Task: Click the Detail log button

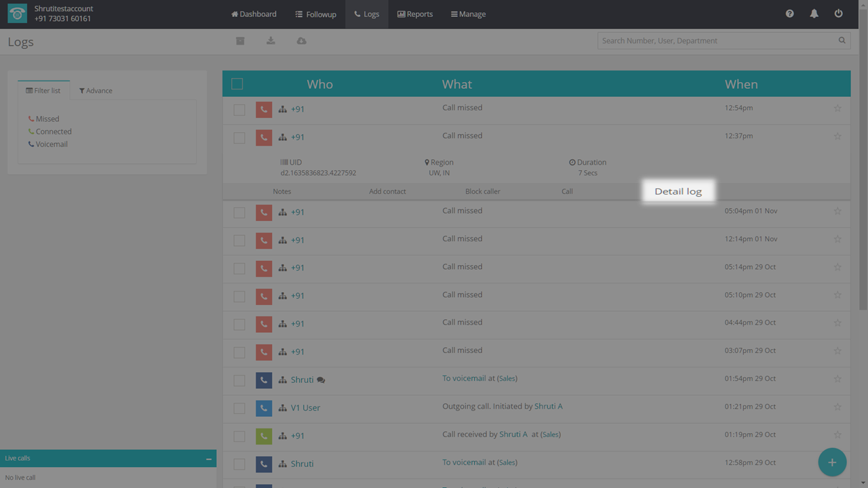Action: point(677,191)
